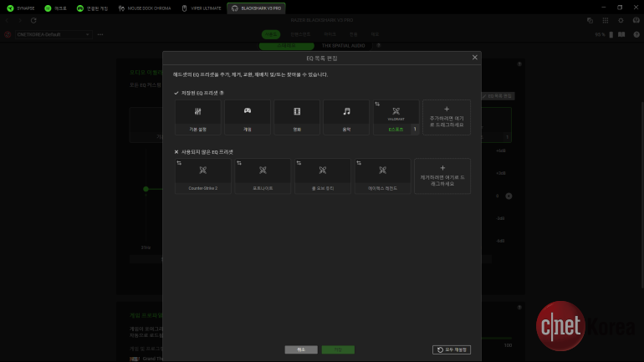Click the green Save button in dialog
This screenshot has width=644, height=362.
tap(338, 349)
